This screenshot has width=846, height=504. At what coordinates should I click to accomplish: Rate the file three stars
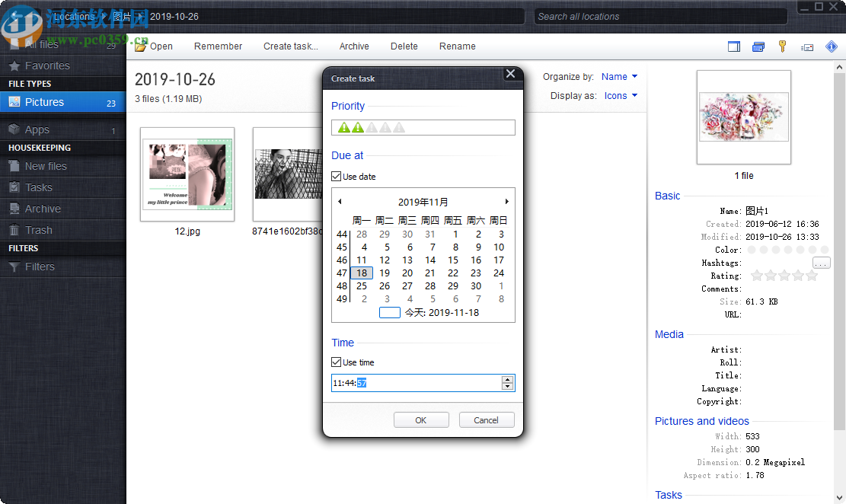click(x=784, y=276)
